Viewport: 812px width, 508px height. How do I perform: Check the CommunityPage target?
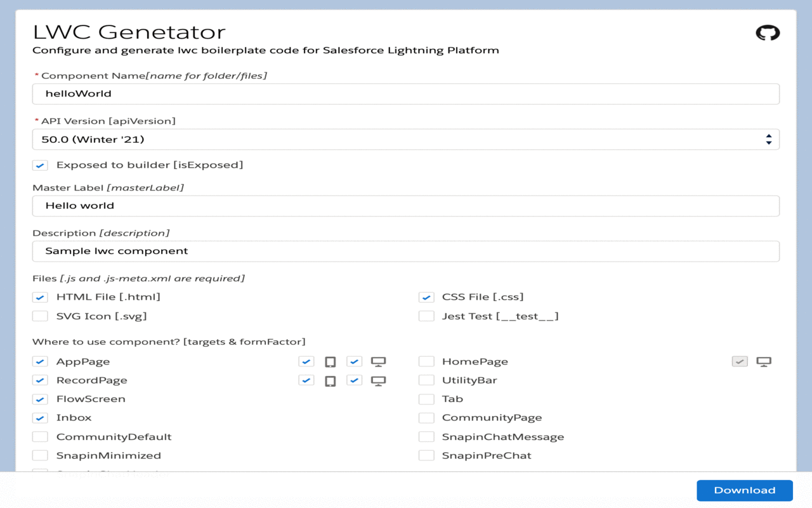click(426, 418)
